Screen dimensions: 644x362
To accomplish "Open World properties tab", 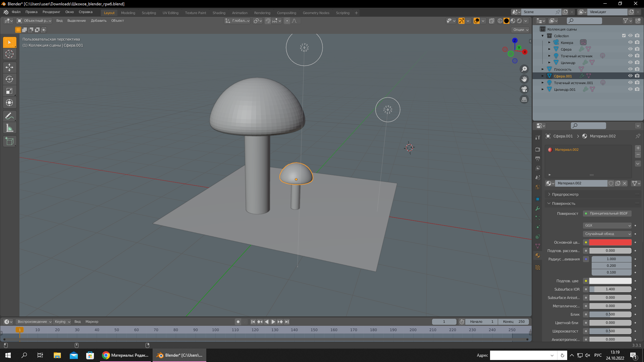I will 538,187.
